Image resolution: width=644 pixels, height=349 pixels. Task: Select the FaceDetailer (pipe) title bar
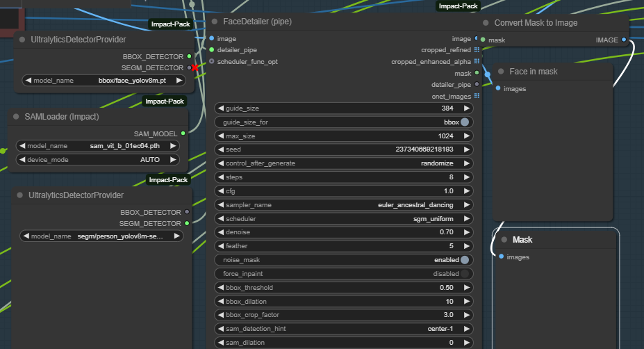[344, 22]
